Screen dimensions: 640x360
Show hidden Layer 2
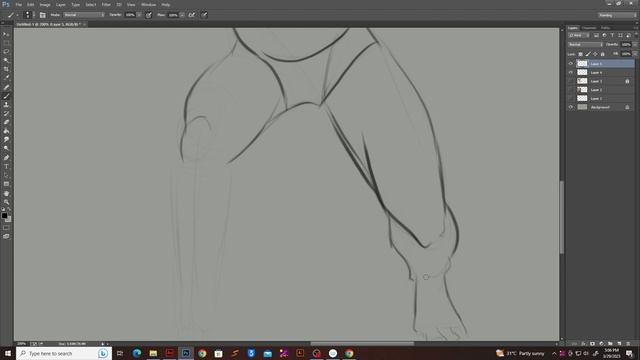(571, 90)
